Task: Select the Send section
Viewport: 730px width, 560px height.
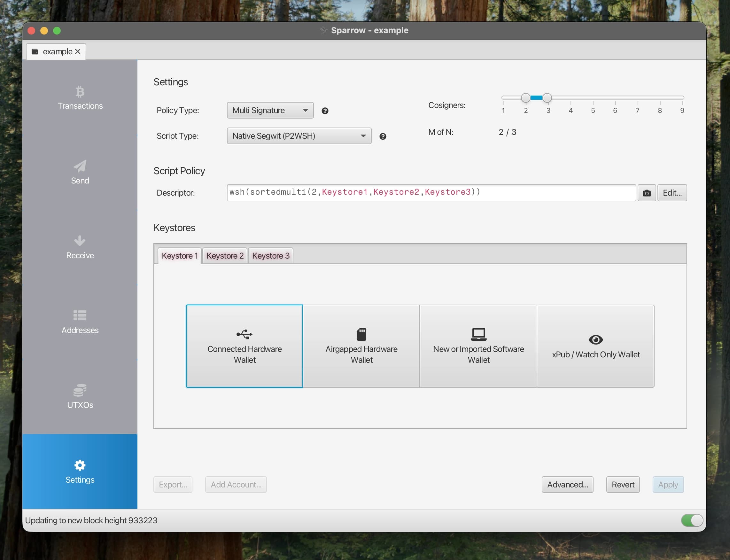Action: click(x=80, y=173)
